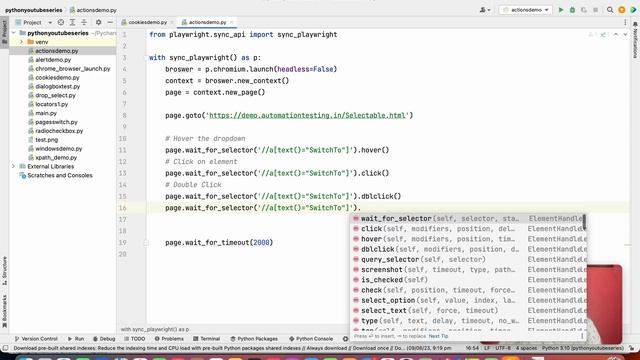
Task: Expand the venv folder
Action: pyautogui.click(x=21, y=42)
